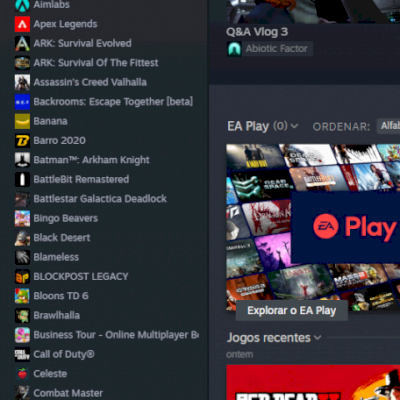Click the Combat Master icon
This screenshot has height=400, width=400.
click(22, 393)
